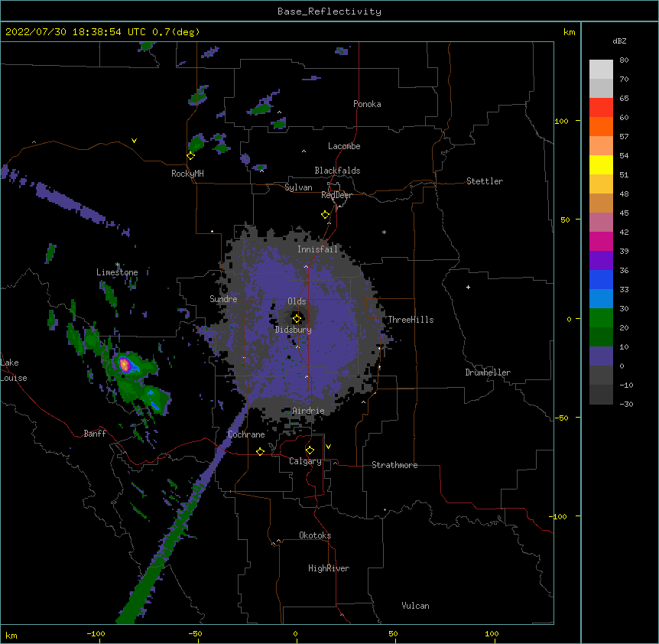Select the bright green 20-30 dBZ legend swatch
Image resolution: width=659 pixels, height=644 pixels.
[x=601, y=318]
